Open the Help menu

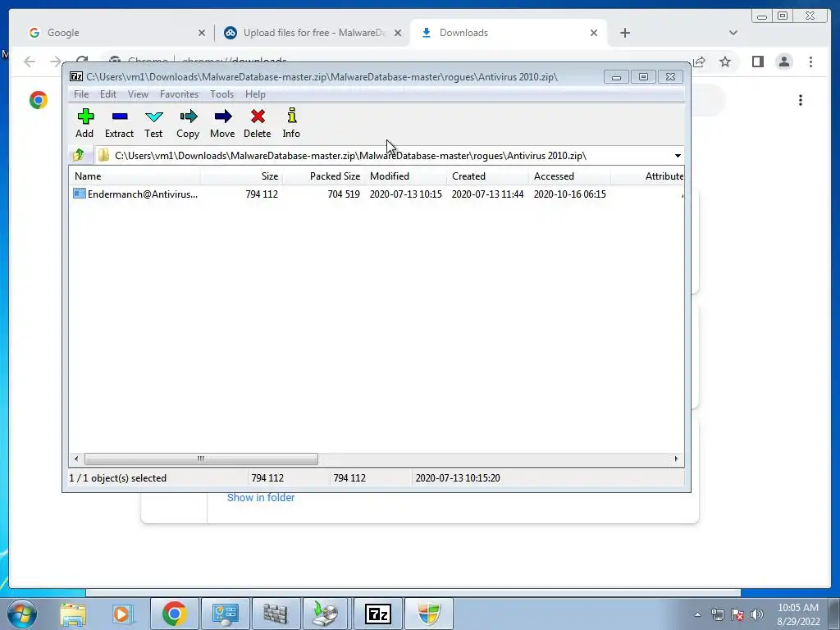(256, 94)
